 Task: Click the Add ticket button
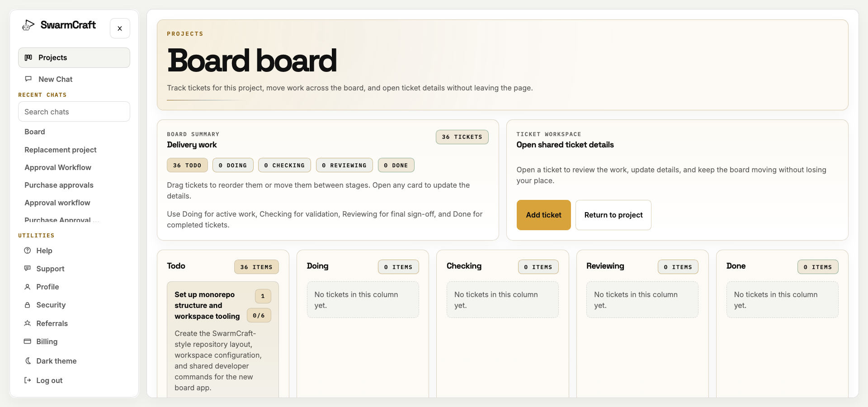click(x=543, y=215)
